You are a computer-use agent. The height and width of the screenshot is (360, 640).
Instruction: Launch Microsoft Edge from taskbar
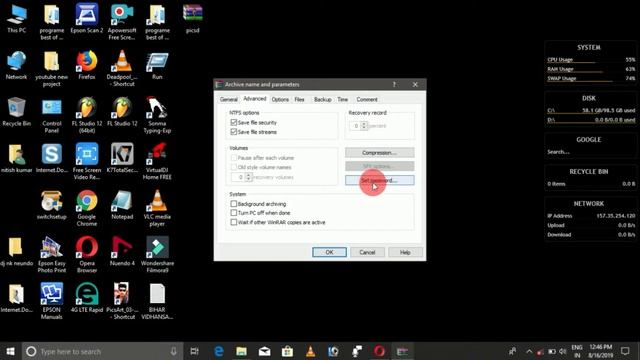coord(219,351)
